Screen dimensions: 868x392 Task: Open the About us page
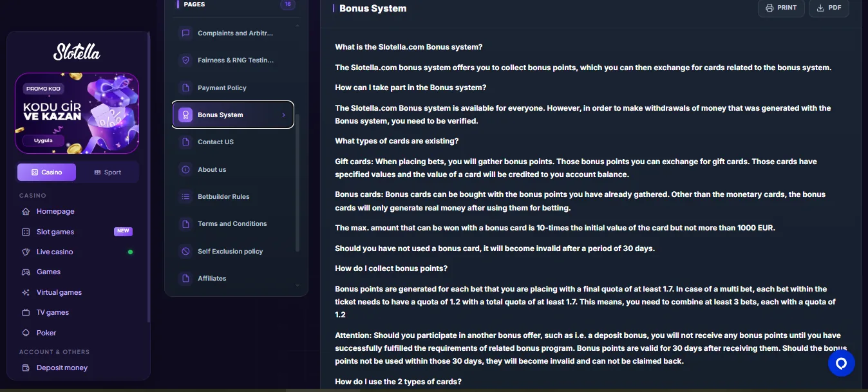click(x=232, y=169)
